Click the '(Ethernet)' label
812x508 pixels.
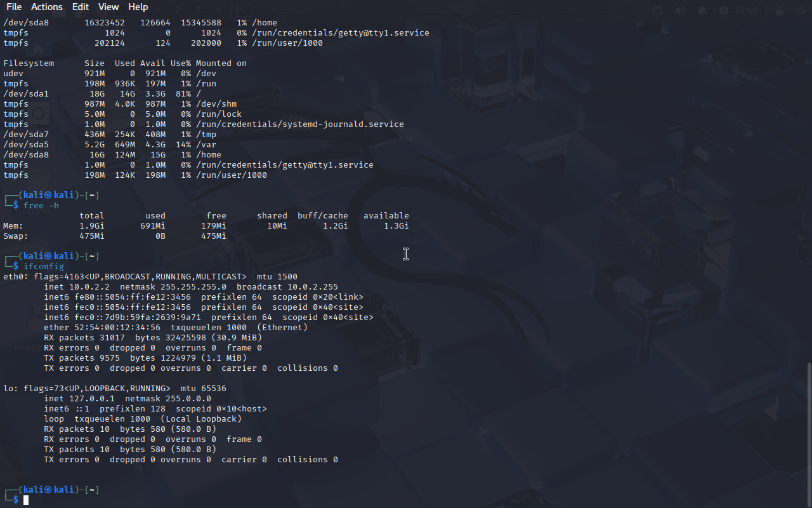(282, 328)
